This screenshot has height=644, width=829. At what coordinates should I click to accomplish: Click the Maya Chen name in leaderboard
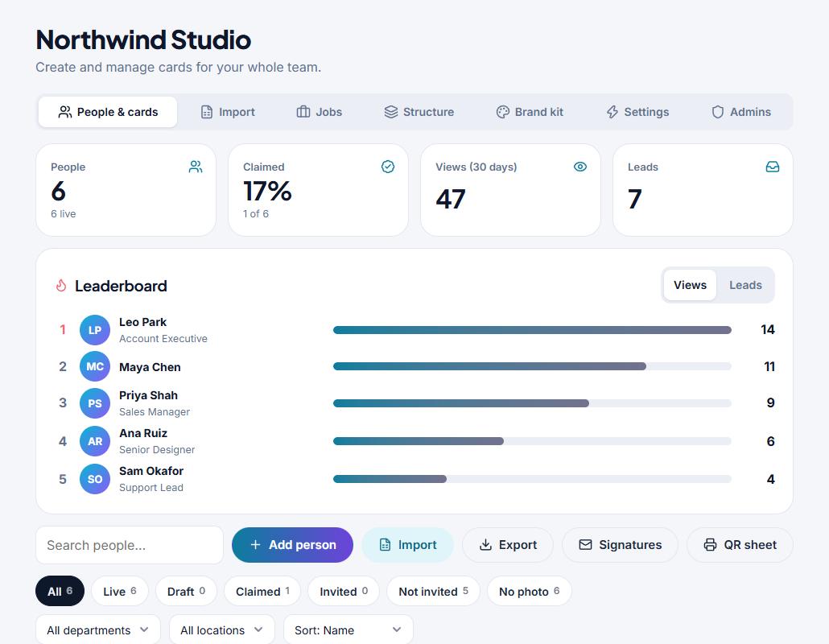point(151,367)
